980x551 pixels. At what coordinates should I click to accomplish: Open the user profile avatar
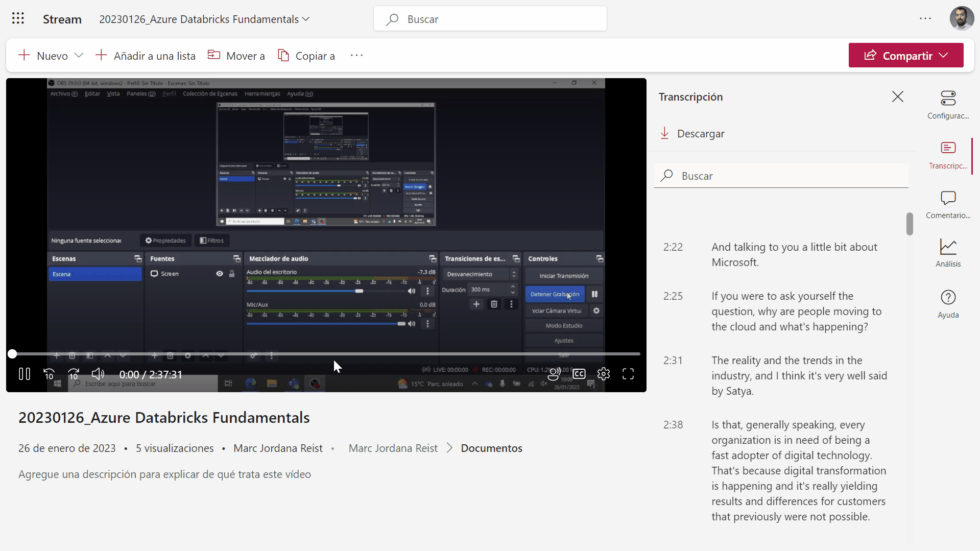pyautogui.click(x=962, y=18)
